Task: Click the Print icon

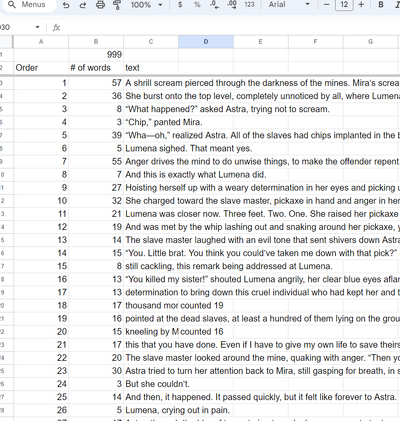Action: (100, 5)
